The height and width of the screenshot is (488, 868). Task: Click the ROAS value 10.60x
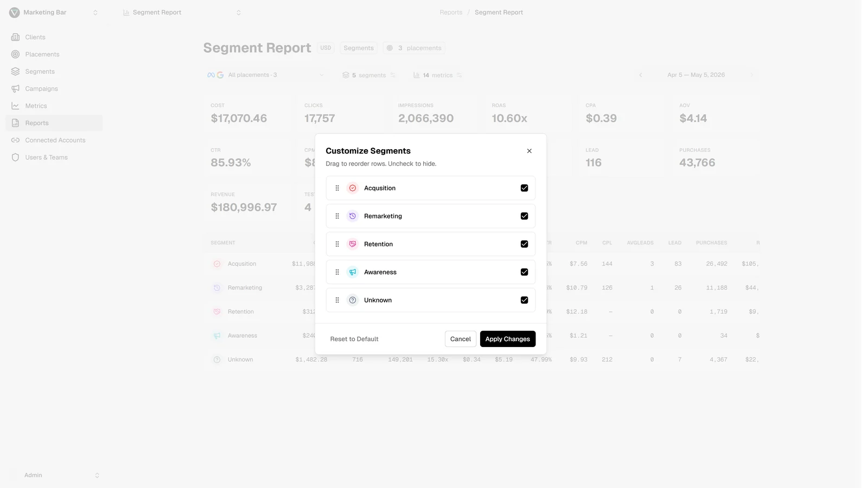click(509, 118)
